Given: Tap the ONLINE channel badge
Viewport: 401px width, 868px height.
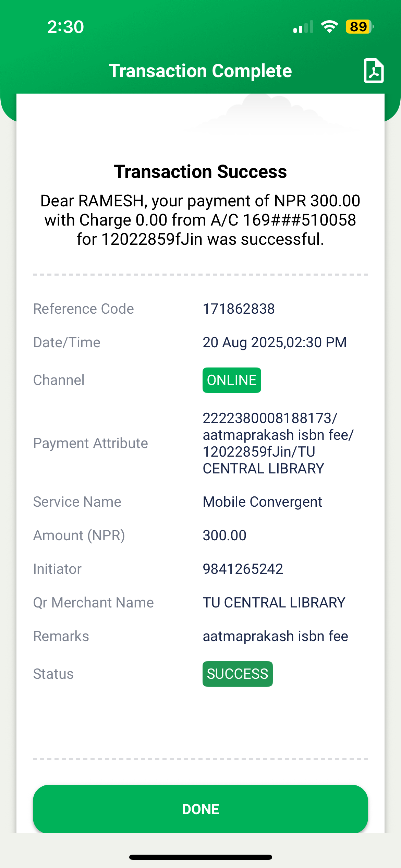Looking at the screenshot, I should [x=232, y=380].
